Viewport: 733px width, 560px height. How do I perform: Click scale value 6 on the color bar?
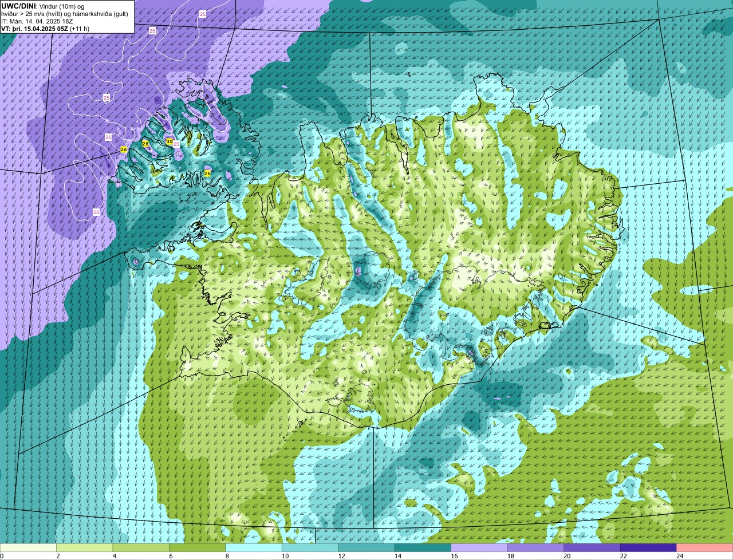(x=171, y=556)
